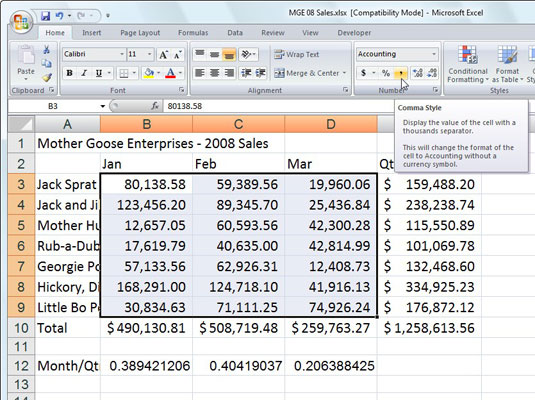Toggle Wrap Text for the selection
The image size is (535, 400).
click(297, 54)
